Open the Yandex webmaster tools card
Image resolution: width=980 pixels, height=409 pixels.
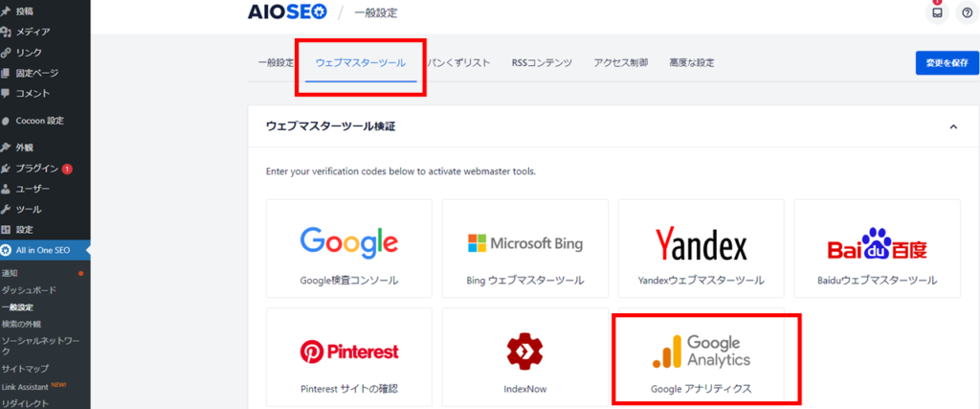click(x=702, y=248)
